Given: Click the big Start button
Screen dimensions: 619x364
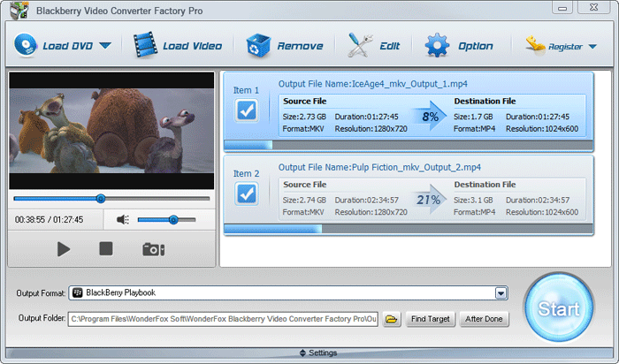Looking at the screenshot, I should (559, 308).
